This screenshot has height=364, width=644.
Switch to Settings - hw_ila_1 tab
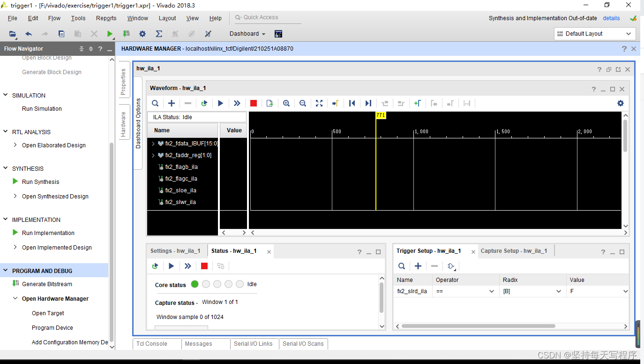point(175,251)
